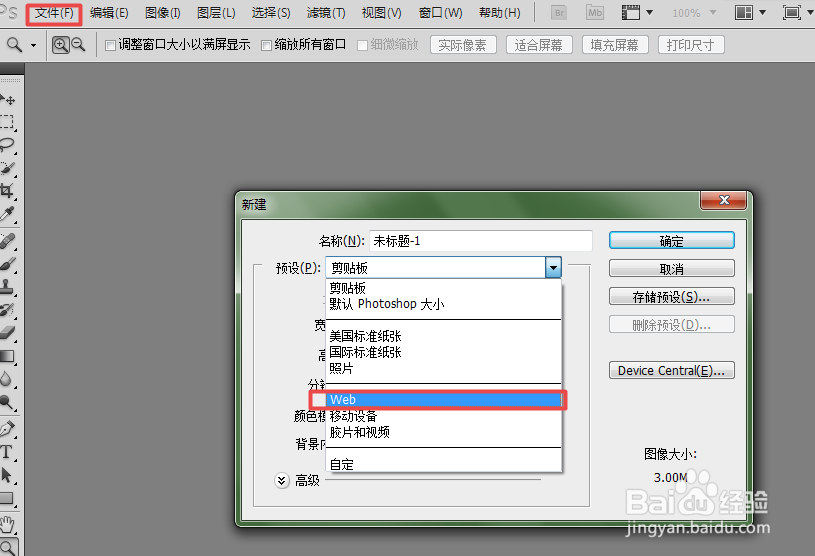Launch Adobe Bridge with Br icon
Image resolution: width=815 pixels, height=556 pixels.
(559, 12)
